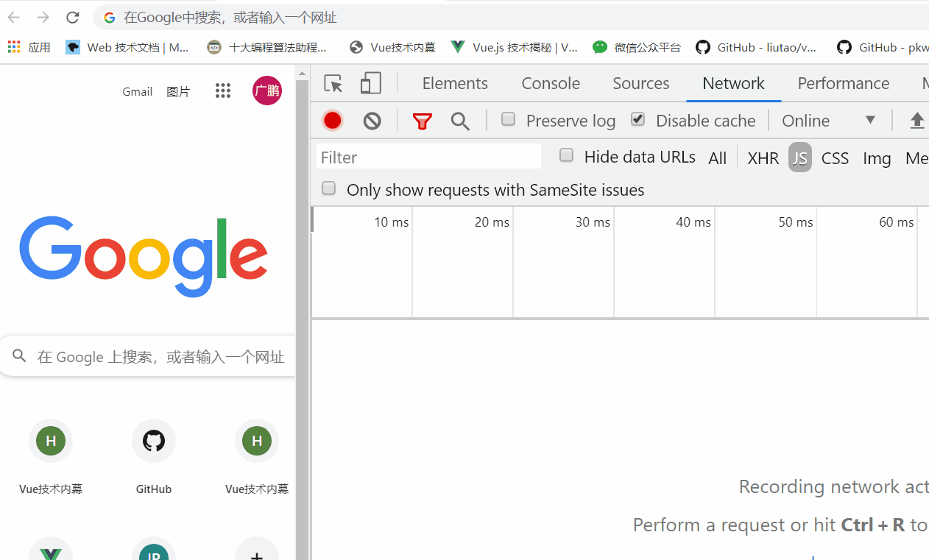
Task: Open the 微信公众平台 bookmark
Action: pos(637,47)
